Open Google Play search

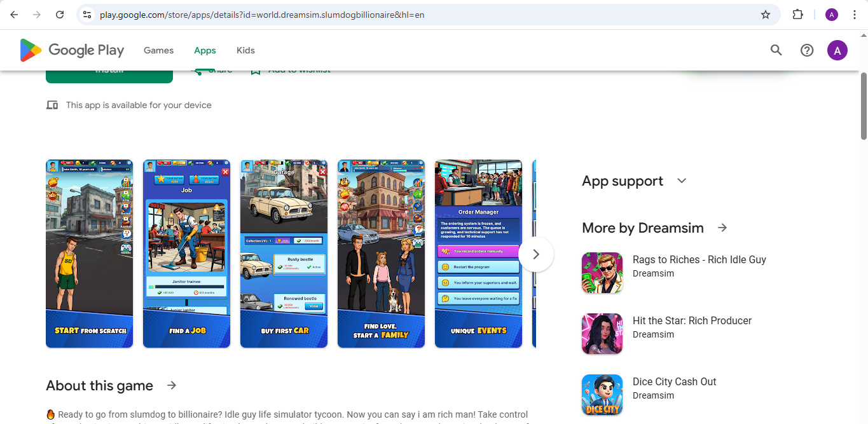(776, 50)
